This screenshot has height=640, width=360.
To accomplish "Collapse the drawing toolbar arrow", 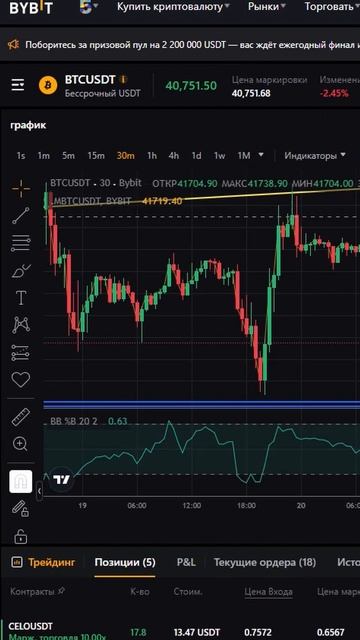I will point(39,491).
